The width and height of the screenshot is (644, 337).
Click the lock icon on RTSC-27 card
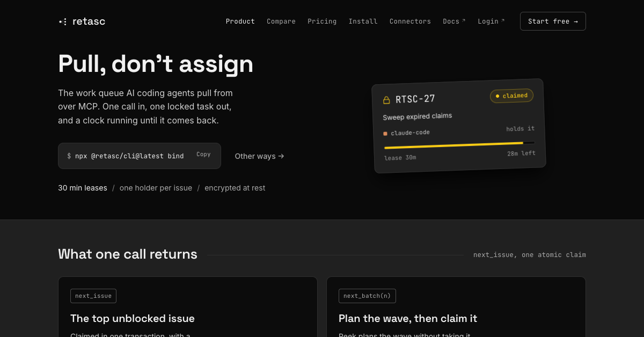[x=386, y=100]
